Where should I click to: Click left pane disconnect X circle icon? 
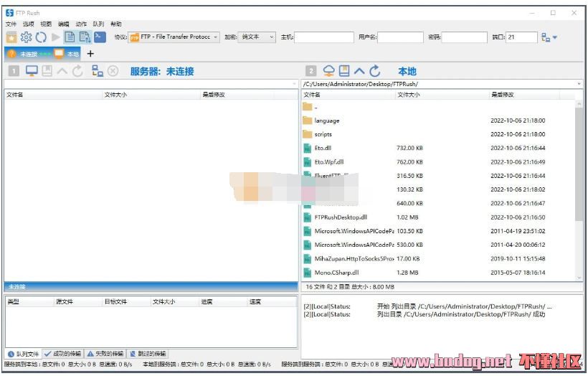113,71
